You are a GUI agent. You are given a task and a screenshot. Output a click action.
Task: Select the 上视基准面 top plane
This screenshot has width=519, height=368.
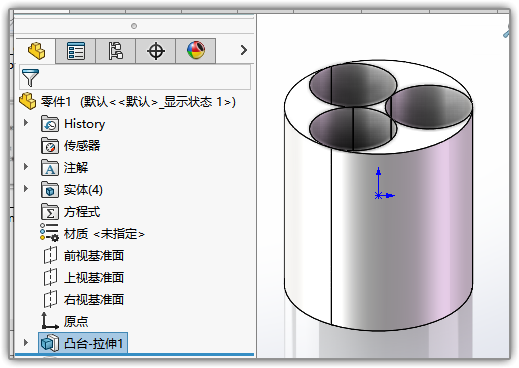point(94,278)
